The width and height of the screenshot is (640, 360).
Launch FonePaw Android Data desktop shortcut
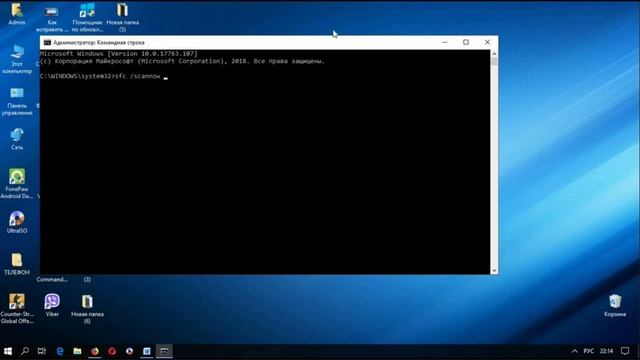pyautogui.click(x=17, y=184)
